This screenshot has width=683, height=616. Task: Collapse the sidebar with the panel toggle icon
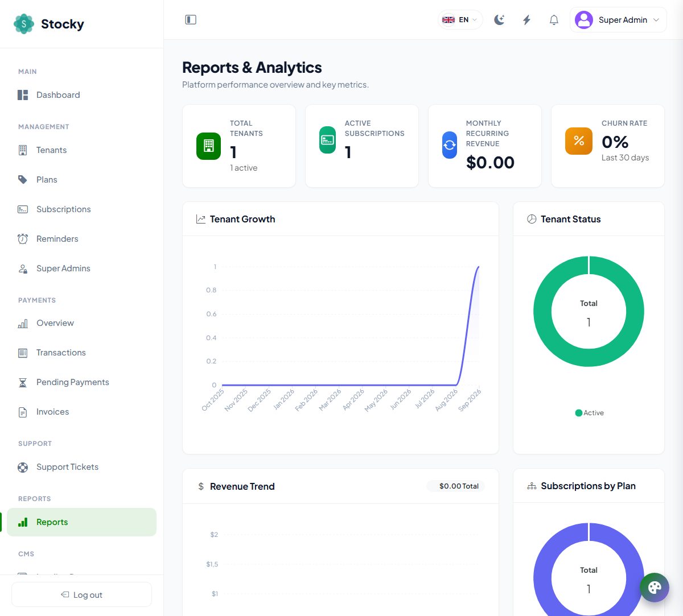[191, 20]
